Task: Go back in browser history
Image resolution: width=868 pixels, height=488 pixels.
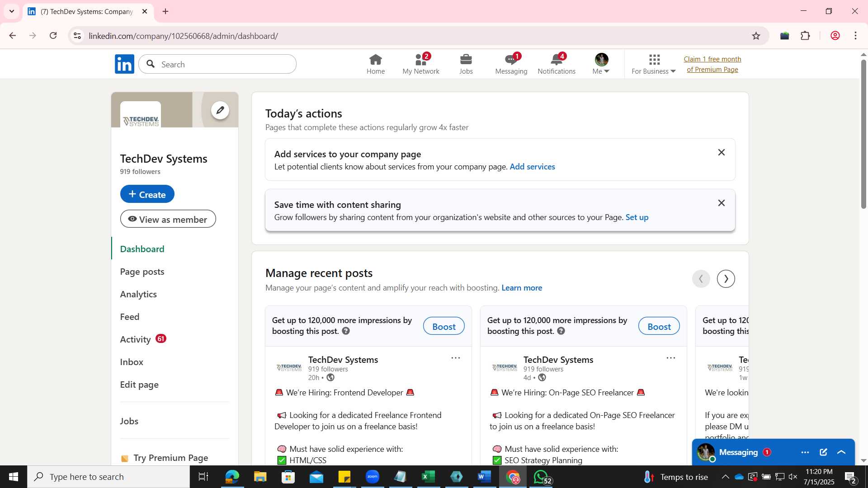Action: pos(13,36)
